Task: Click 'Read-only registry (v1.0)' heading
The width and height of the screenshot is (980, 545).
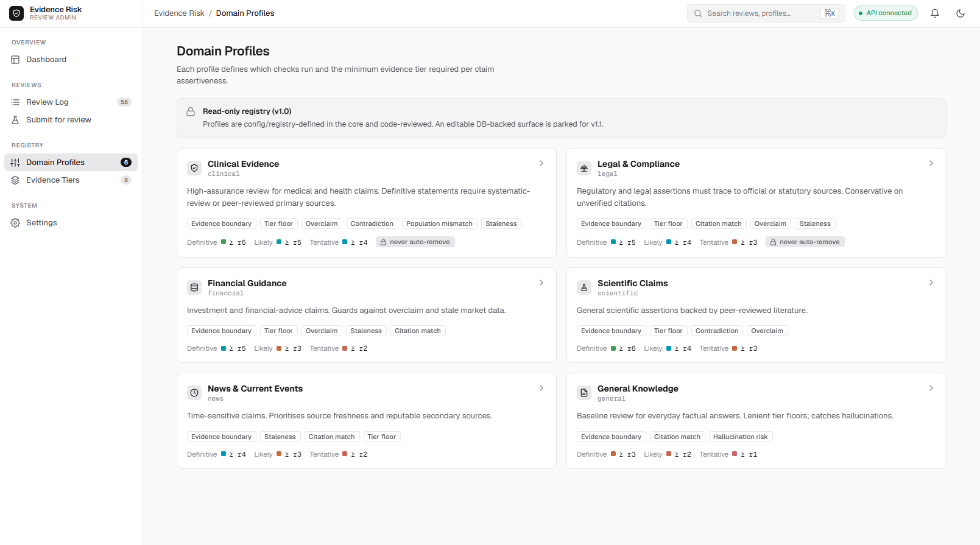Action: pyautogui.click(x=247, y=111)
